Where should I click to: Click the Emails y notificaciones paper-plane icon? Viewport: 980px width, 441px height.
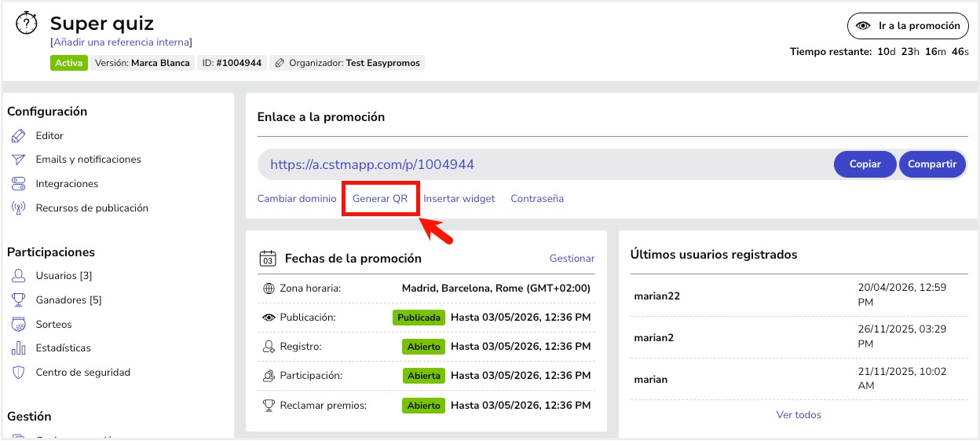tap(19, 160)
